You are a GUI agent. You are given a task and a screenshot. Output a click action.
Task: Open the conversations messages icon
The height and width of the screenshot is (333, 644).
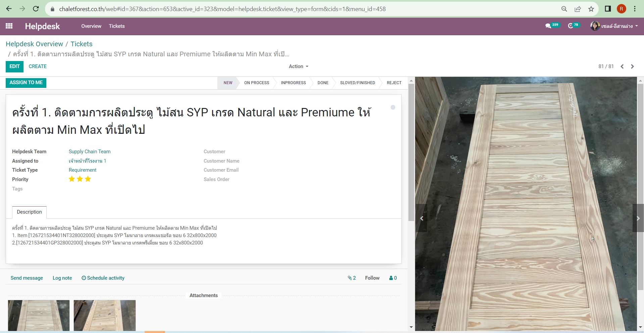click(548, 26)
